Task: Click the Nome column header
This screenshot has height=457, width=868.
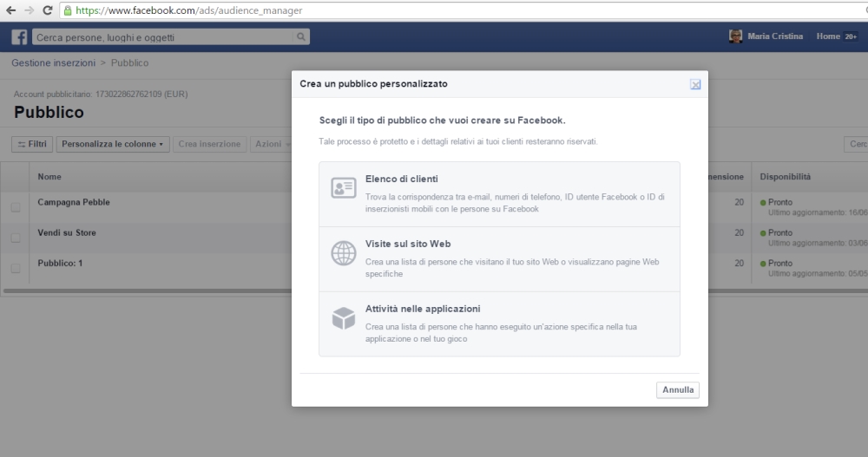Action: pos(49,177)
